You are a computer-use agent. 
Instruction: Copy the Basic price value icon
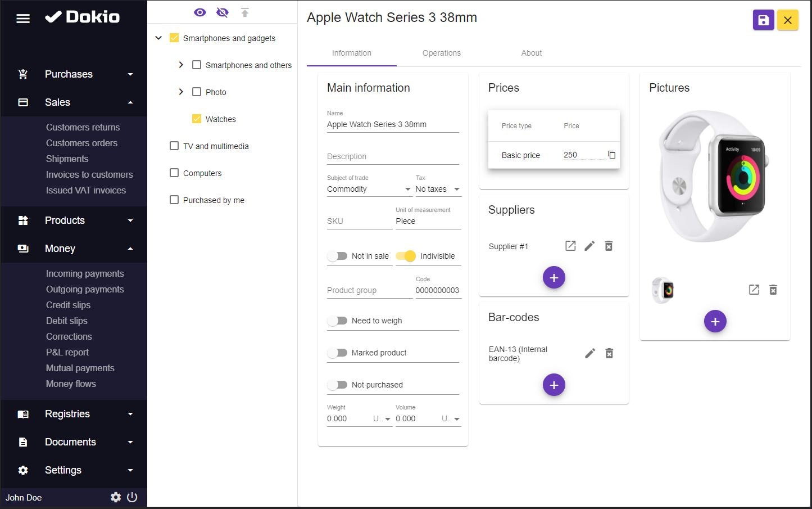611,155
